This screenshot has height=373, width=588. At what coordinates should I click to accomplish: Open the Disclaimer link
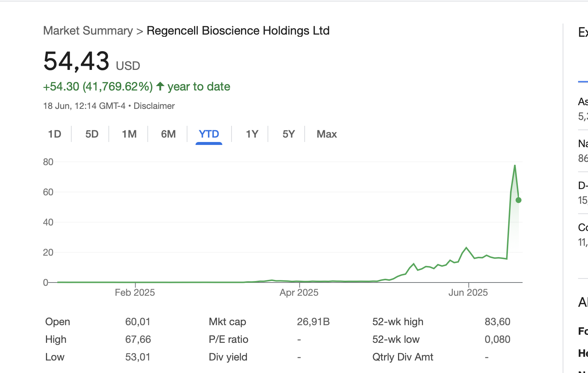tap(154, 106)
